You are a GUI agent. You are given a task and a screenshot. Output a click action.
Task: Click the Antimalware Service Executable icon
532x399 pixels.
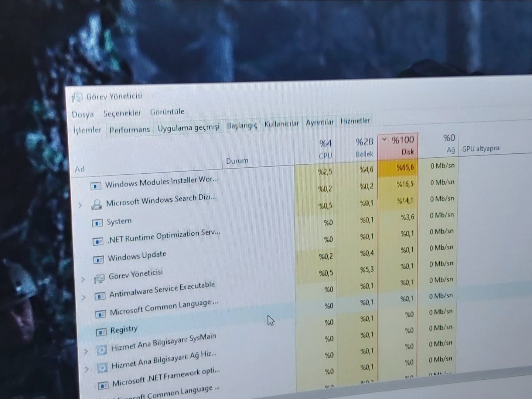tap(100, 296)
